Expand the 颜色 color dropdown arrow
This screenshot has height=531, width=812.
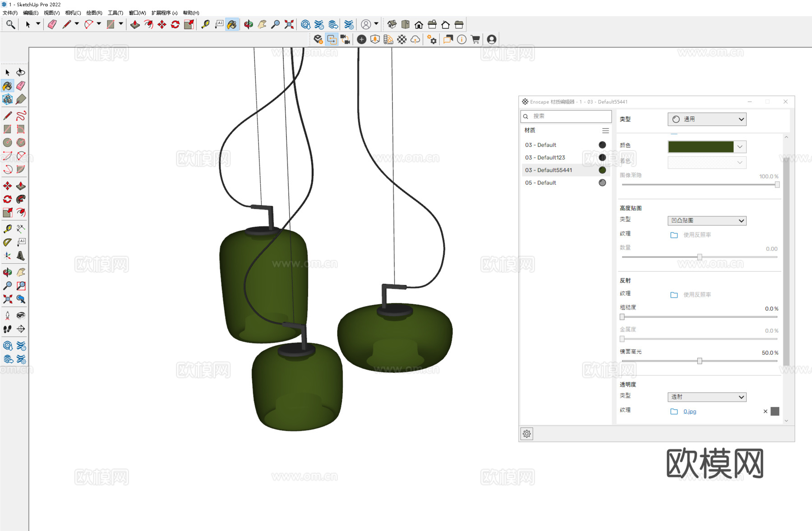click(740, 146)
